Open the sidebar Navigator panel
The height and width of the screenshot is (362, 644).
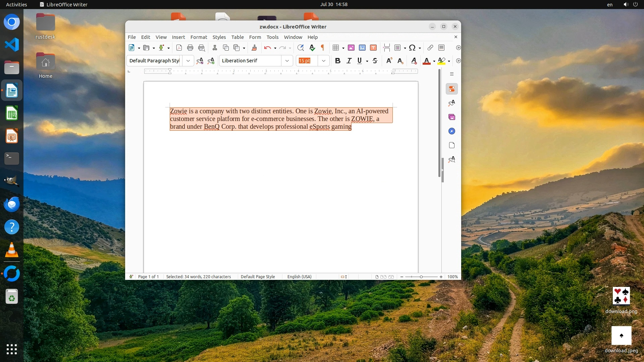click(452, 131)
